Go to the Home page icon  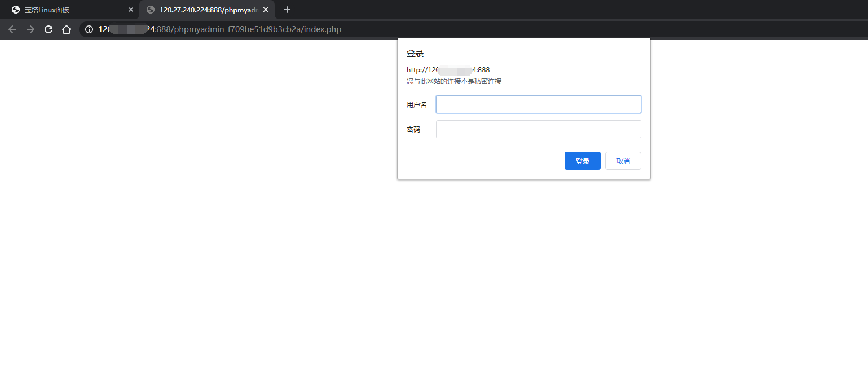(x=67, y=29)
